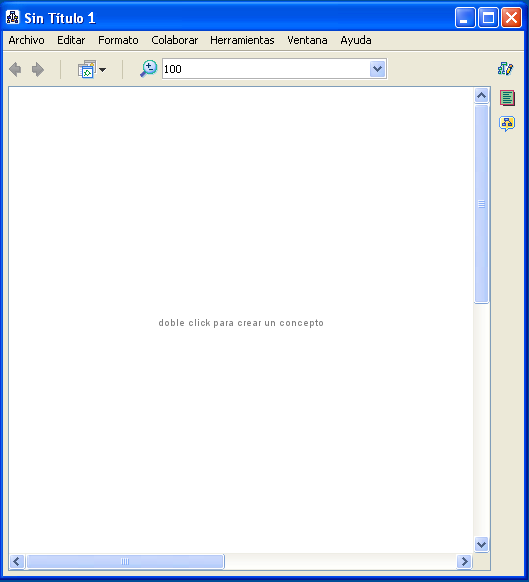Open the yellow discussion bubble icon
Viewport: 529px width, 582px height.
tap(507, 124)
